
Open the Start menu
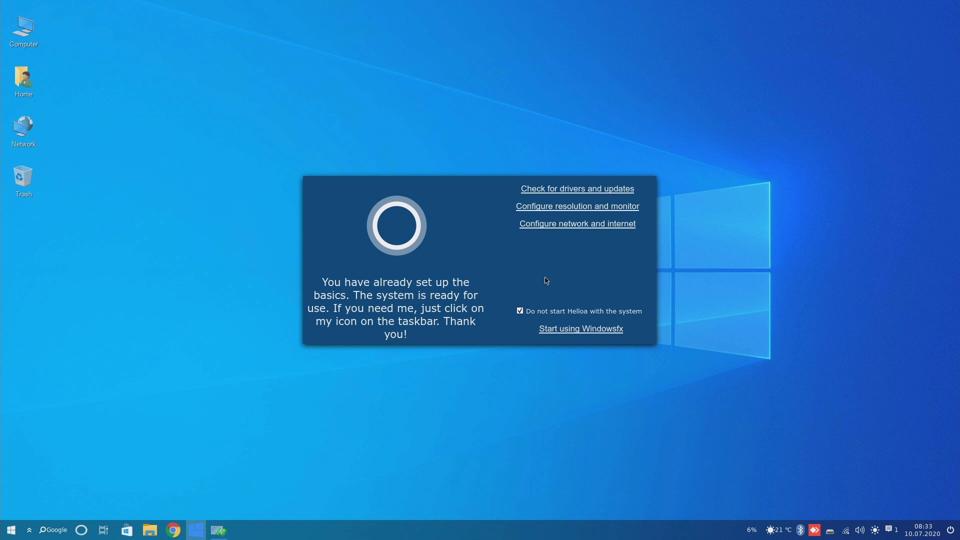[11, 530]
